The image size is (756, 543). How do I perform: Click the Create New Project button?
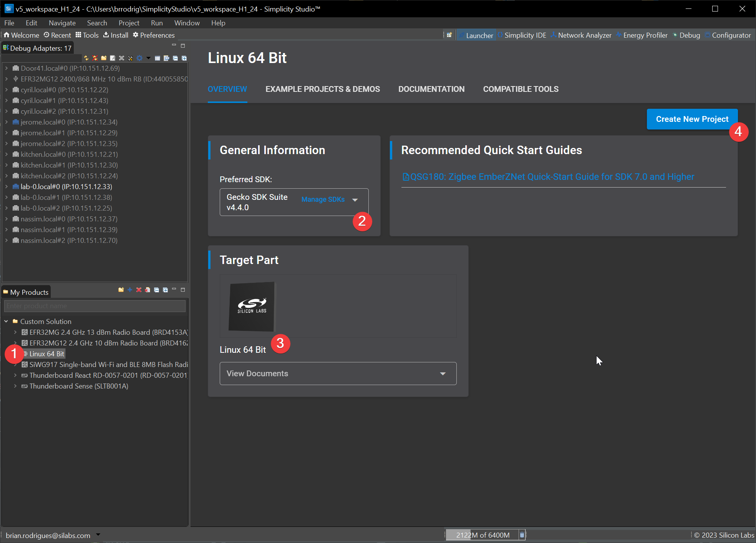click(692, 119)
